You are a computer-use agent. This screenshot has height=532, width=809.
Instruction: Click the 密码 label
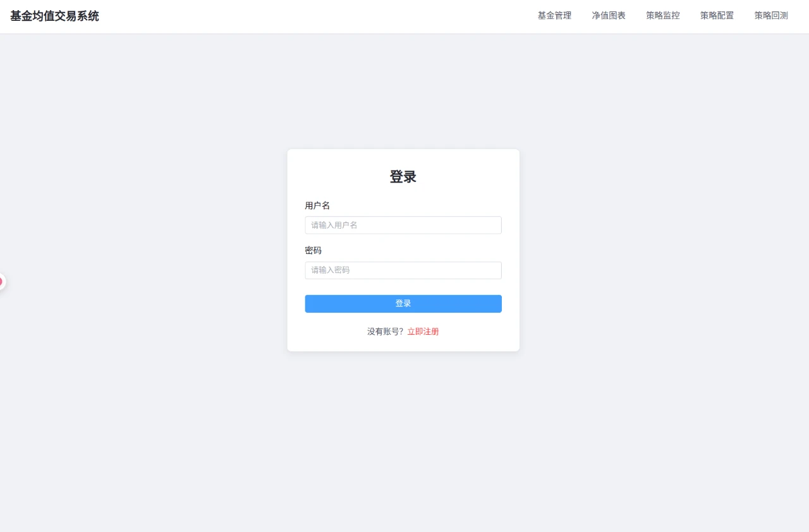[x=313, y=251]
